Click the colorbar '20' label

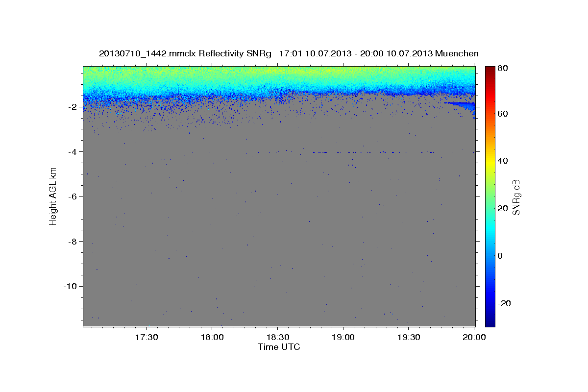pyautogui.click(x=502, y=208)
